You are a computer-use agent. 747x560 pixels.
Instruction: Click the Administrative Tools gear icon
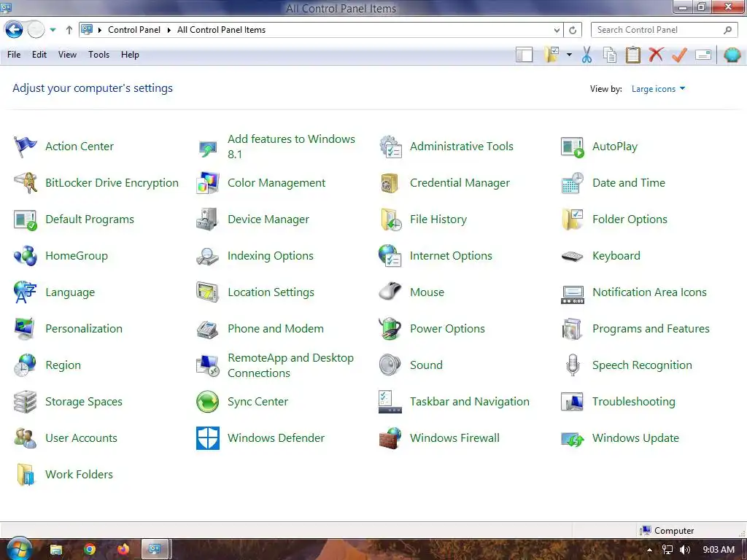390,146
